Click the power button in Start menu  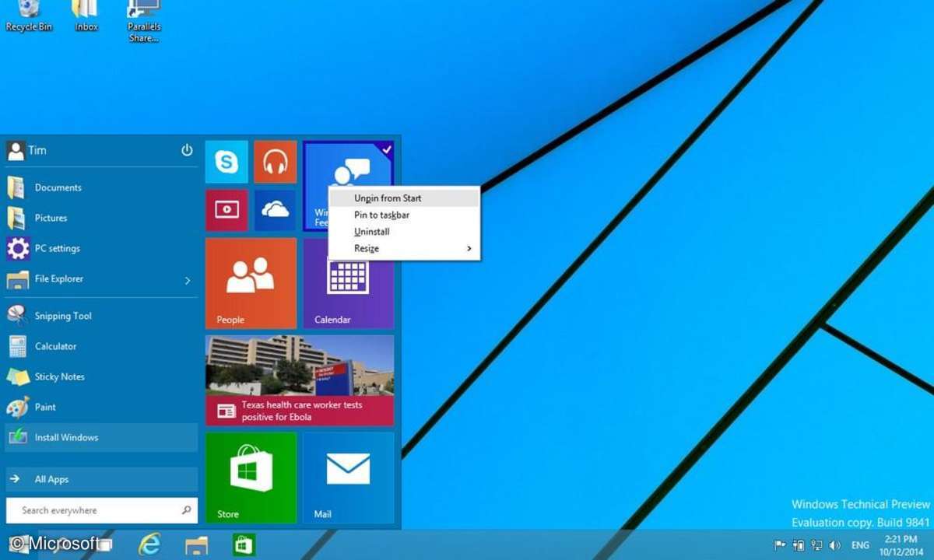[x=187, y=150]
